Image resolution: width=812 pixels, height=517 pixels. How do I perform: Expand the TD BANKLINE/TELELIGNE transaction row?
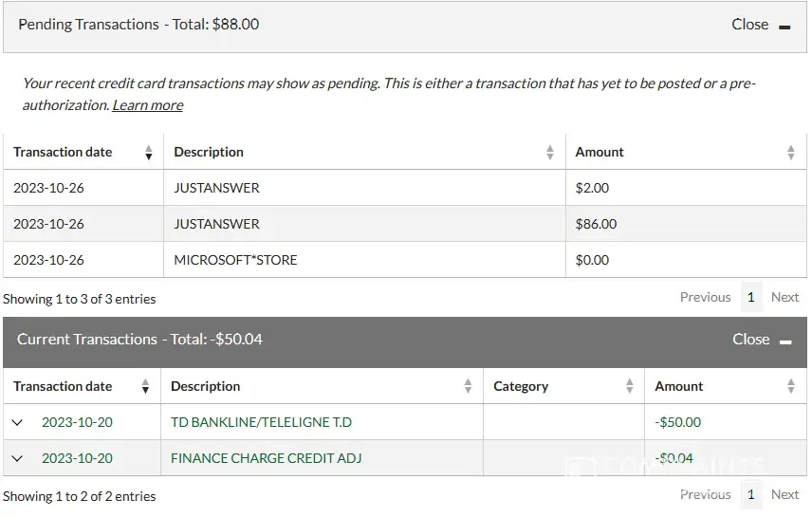[x=17, y=423]
